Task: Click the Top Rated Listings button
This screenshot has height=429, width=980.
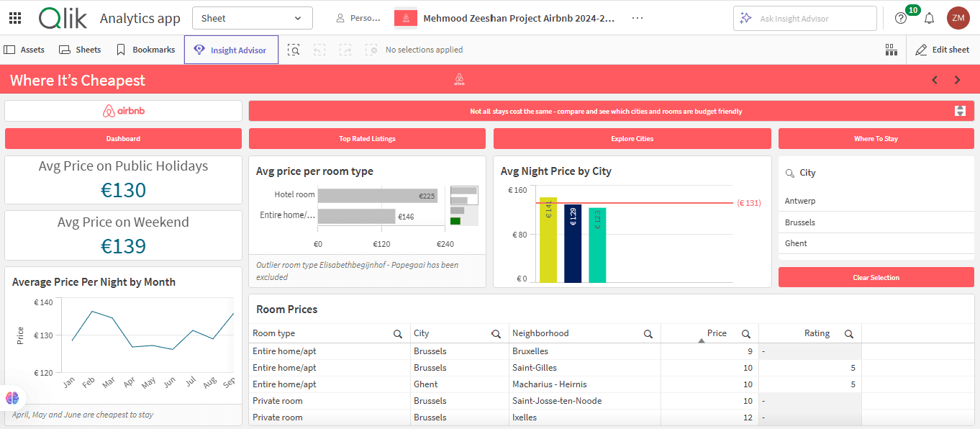Action: click(367, 138)
